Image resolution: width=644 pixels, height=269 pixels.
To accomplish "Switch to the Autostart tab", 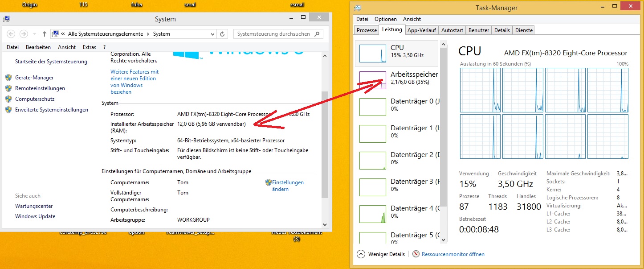I will [x=452, y=30].
